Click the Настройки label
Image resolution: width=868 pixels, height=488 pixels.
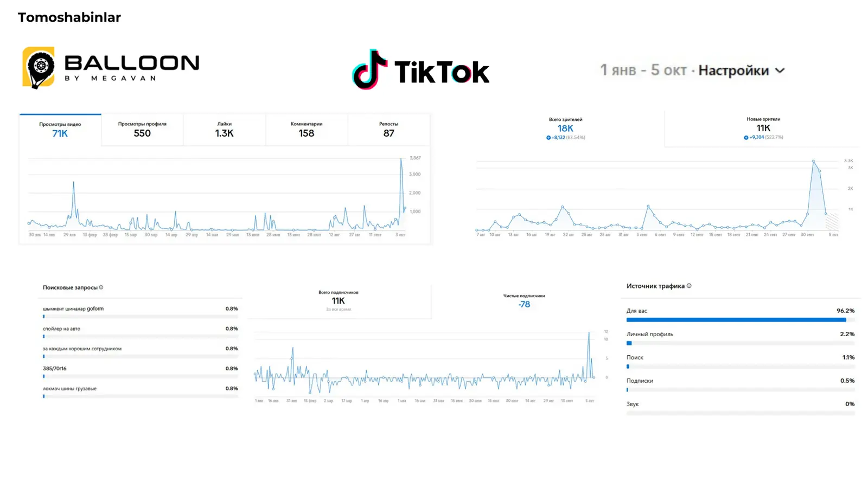[733, 70]
